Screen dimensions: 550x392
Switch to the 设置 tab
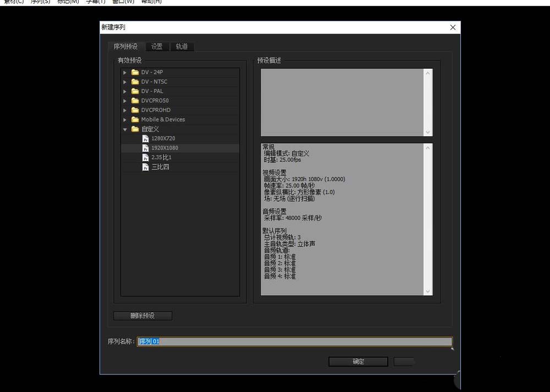[157, 47]
